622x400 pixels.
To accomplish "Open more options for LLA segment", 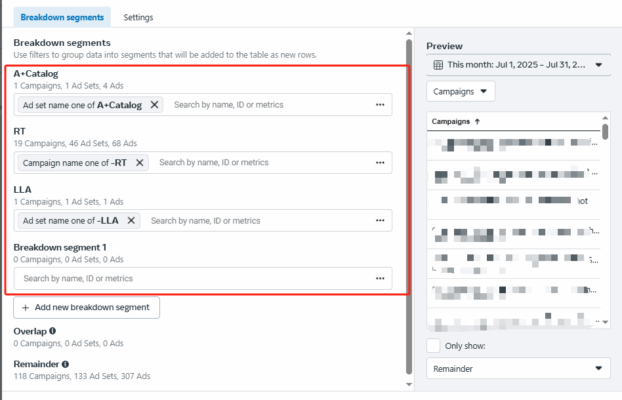I will pos(380,220).
